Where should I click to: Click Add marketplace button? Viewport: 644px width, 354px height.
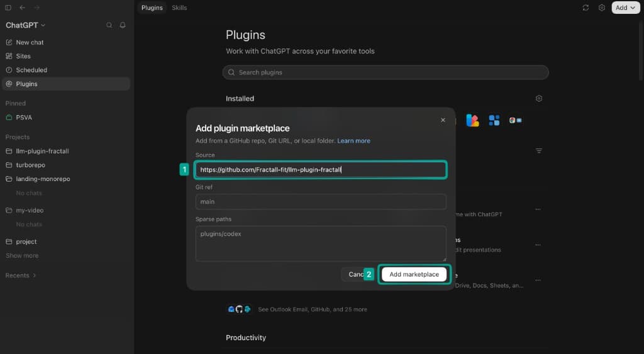(414, 274)
